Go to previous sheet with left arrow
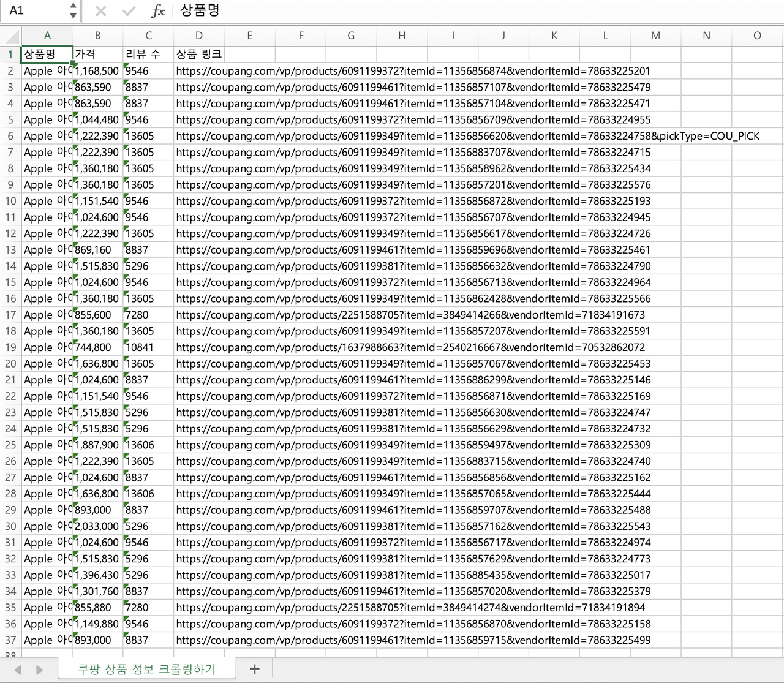784x683 pixels. pyautogui.click(x=18, y=670)
